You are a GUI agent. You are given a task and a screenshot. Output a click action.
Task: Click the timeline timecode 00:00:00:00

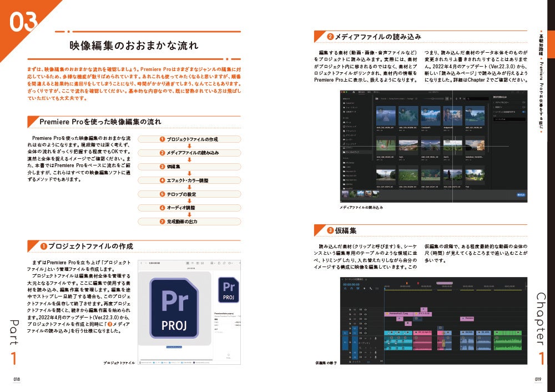[x=351, y=284]
